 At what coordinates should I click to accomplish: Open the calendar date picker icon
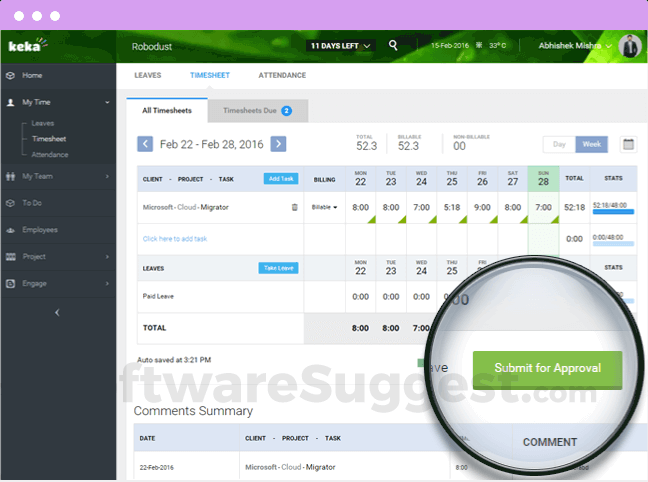(x=628, y=144)
